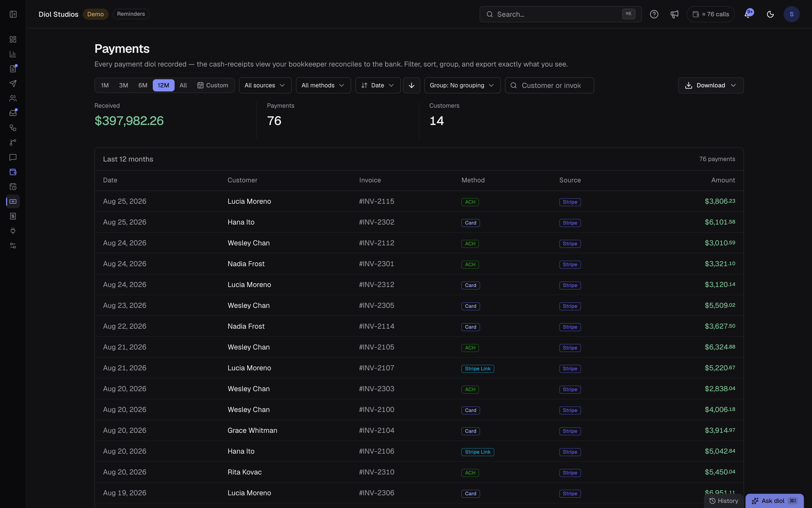
Task: Click the ACH badge on #INV-2105 row
Action: point(470,348)
